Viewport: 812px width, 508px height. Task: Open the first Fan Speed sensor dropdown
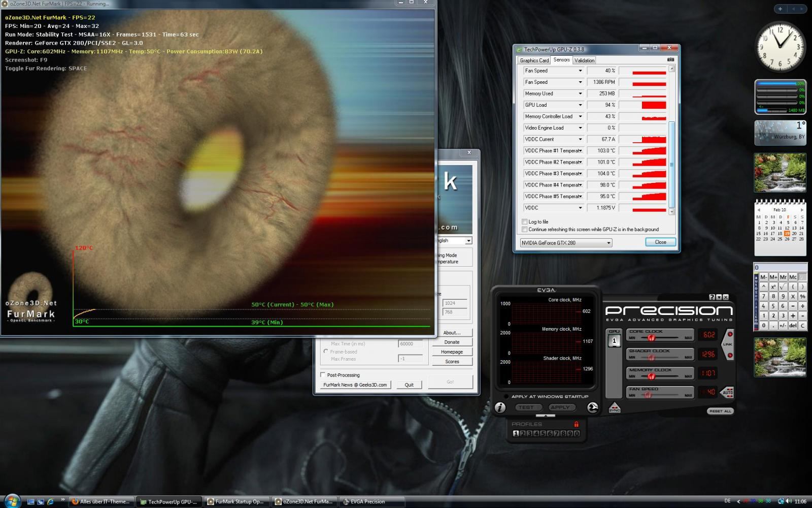click(581, 71)
